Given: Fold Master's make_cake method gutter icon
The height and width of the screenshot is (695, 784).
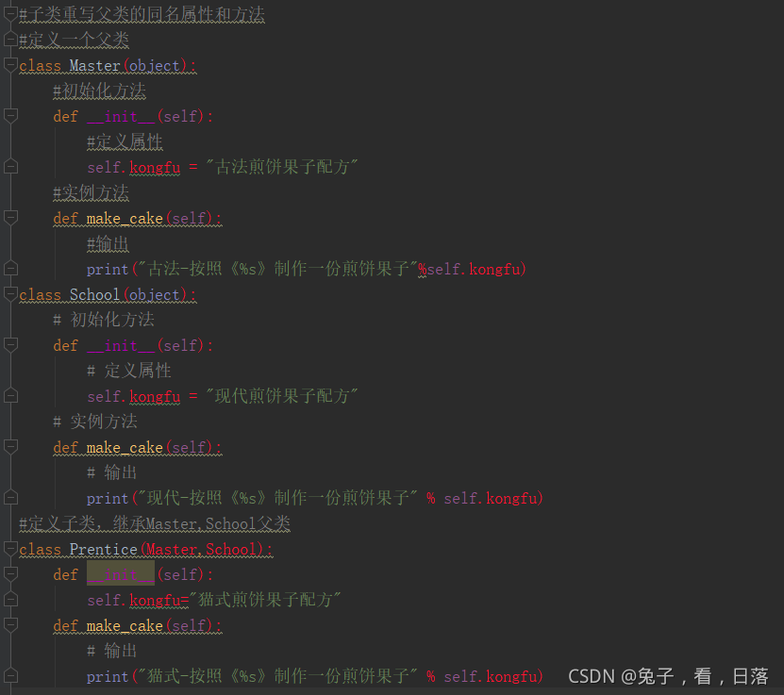Looking at the screenshot, I should point(10,217).
